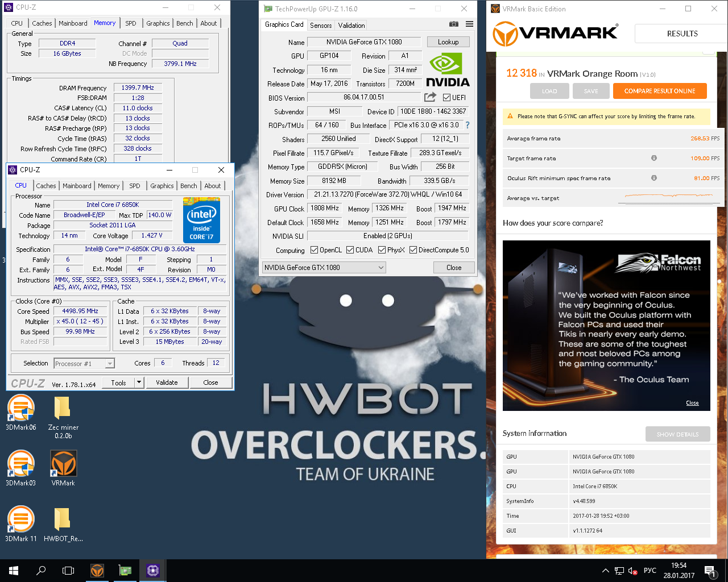Open Zec miner 0.2.0b folder
This screenshot has width=728, height=582.
pos(63,417)
